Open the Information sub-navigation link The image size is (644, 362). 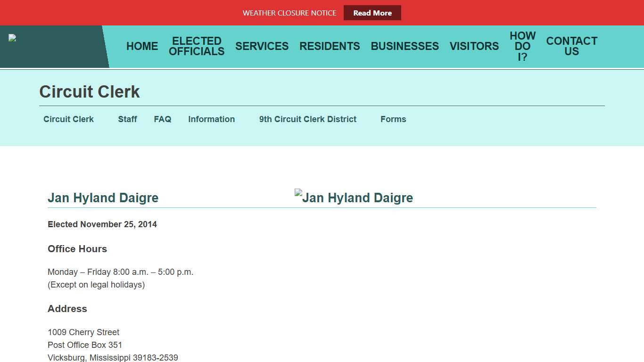pos(211,119)
